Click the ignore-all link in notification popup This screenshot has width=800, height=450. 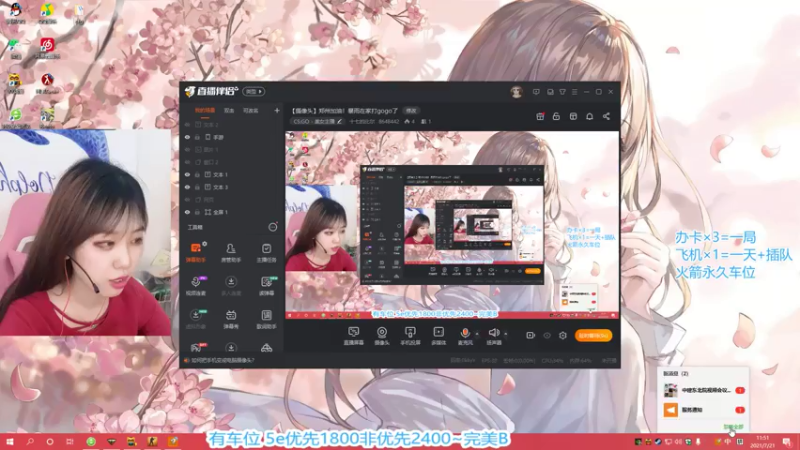(x=733, y=427)
